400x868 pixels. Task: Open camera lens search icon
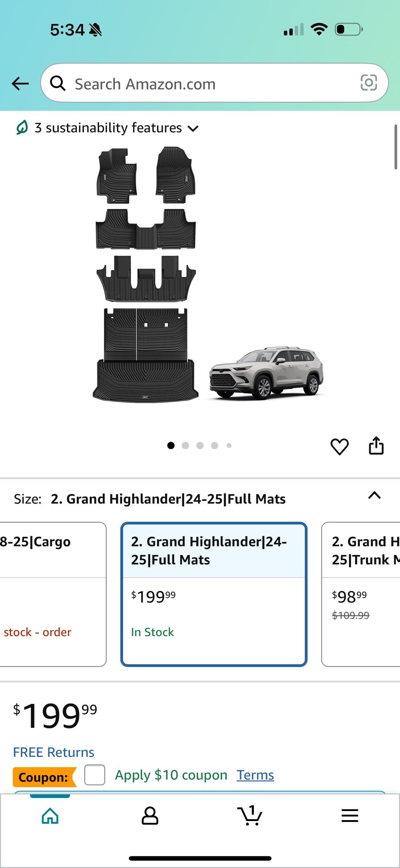pyautogui.click(x=368, y=83)
